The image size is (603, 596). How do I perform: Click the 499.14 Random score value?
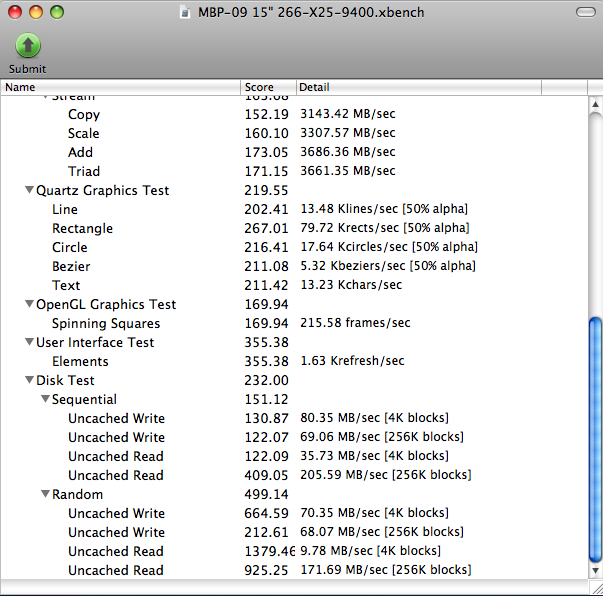[266, 494]
